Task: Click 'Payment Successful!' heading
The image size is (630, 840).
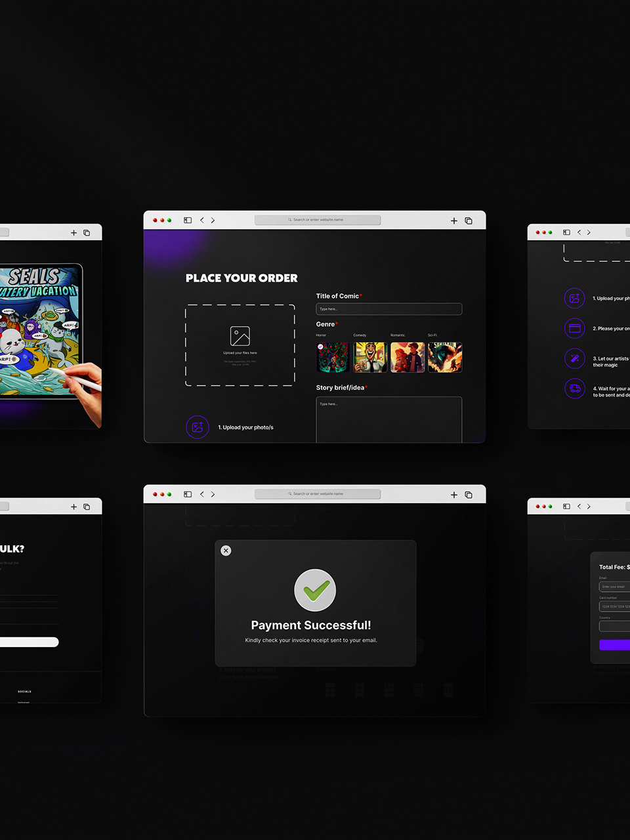Action: point(311,625)
